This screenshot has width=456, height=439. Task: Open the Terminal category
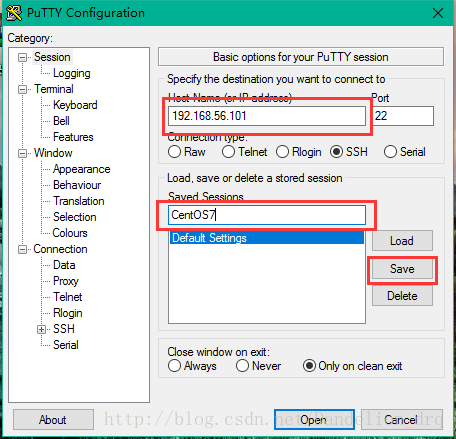click(54, 89)
